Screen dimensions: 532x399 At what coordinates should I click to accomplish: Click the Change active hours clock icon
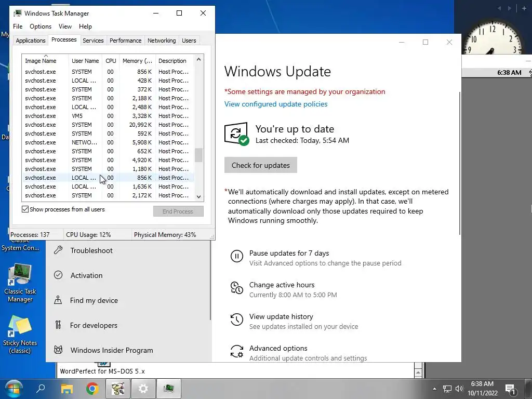237,288
